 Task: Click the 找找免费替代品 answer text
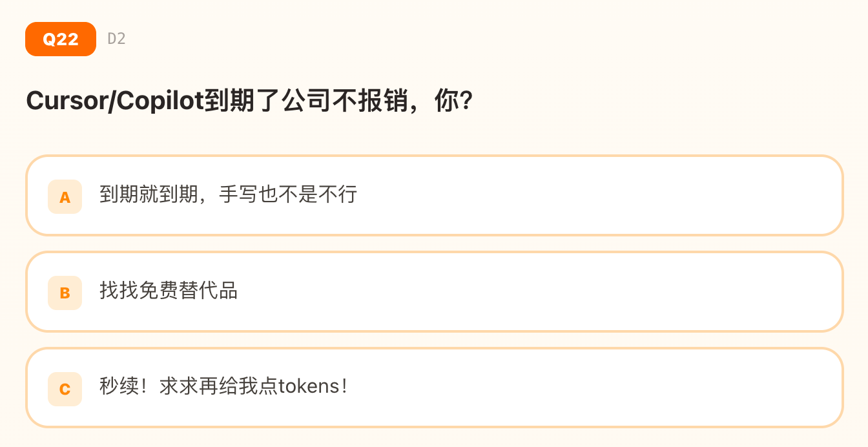(169, 291)
